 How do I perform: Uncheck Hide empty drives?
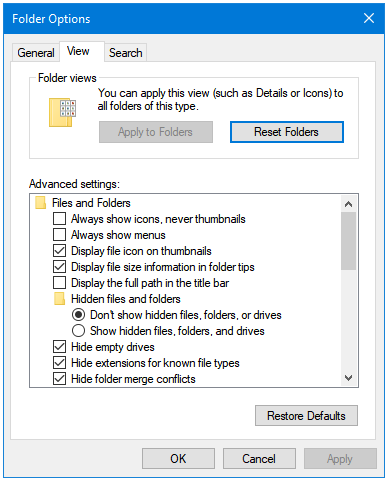[59, 347]
